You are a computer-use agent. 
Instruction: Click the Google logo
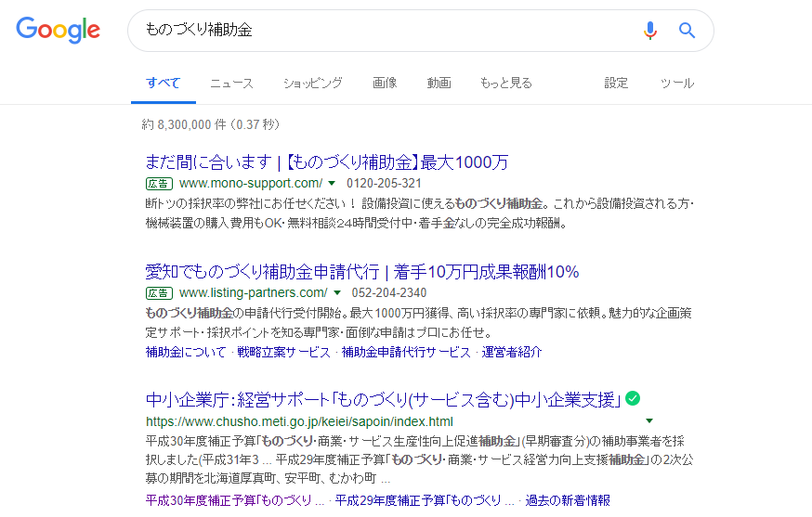pyautogui.click(x=58, y=30)
